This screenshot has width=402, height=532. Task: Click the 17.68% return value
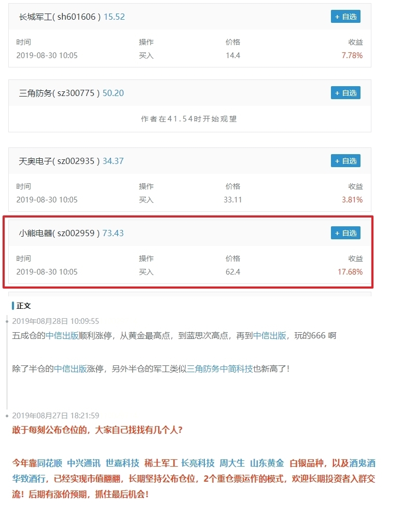(x=350, y=272)
